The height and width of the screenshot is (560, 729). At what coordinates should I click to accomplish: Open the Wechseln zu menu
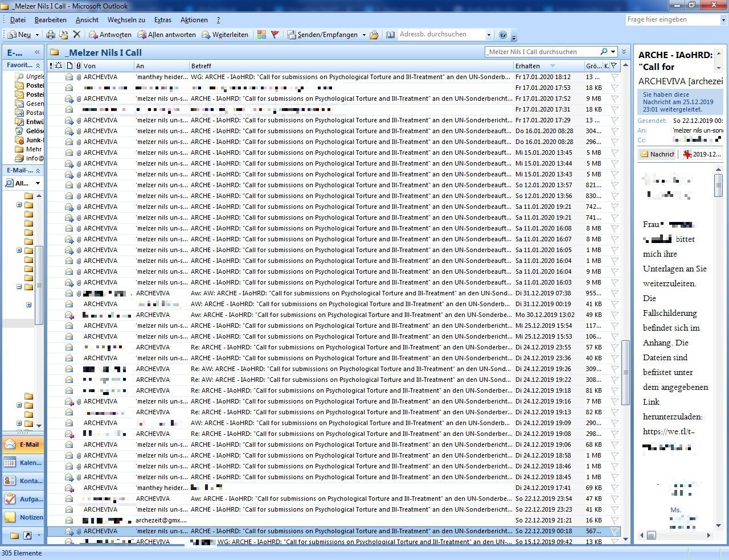point(126,19)
